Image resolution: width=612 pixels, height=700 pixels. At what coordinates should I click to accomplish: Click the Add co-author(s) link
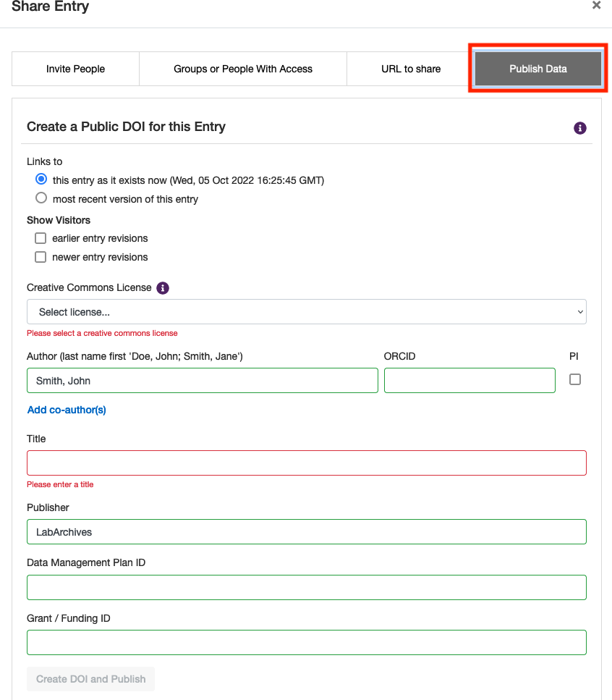66,410
